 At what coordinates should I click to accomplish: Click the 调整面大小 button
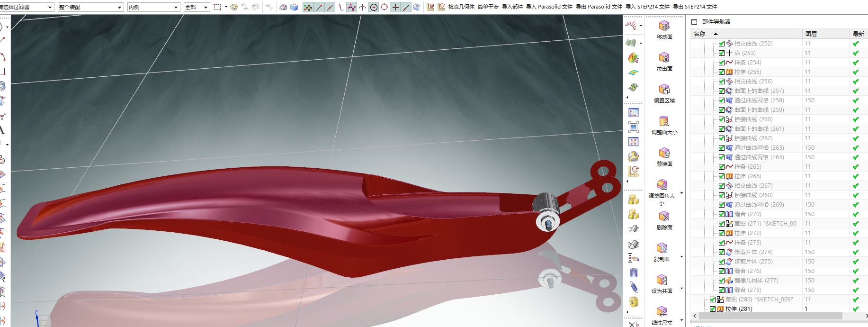[664, 125]
